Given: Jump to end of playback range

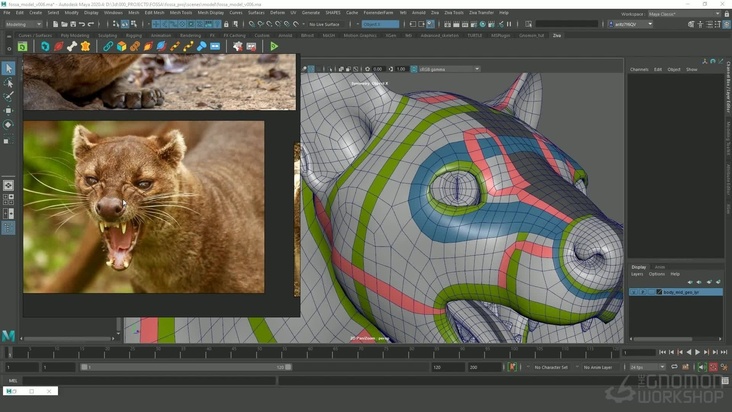Looking at the screenshot, I should tap(724, 352).
